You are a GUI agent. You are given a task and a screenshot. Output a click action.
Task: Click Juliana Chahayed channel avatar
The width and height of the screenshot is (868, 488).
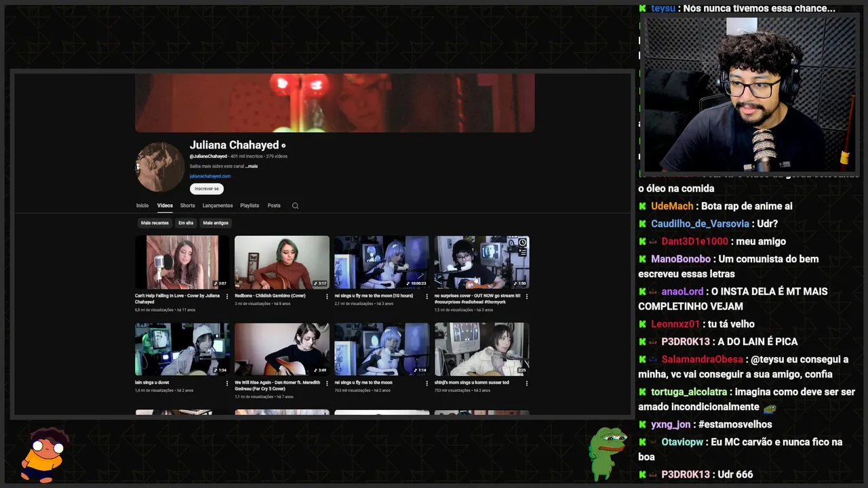tap(159, 167)
